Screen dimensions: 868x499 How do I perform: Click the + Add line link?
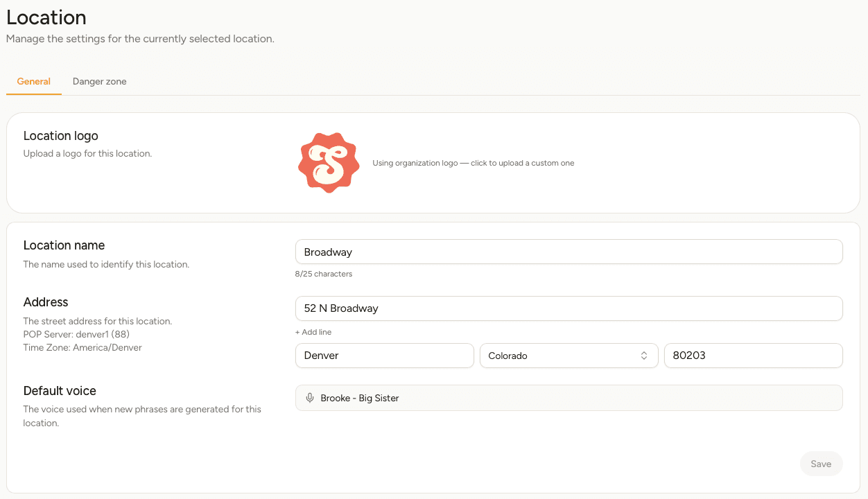coord(313,332)
